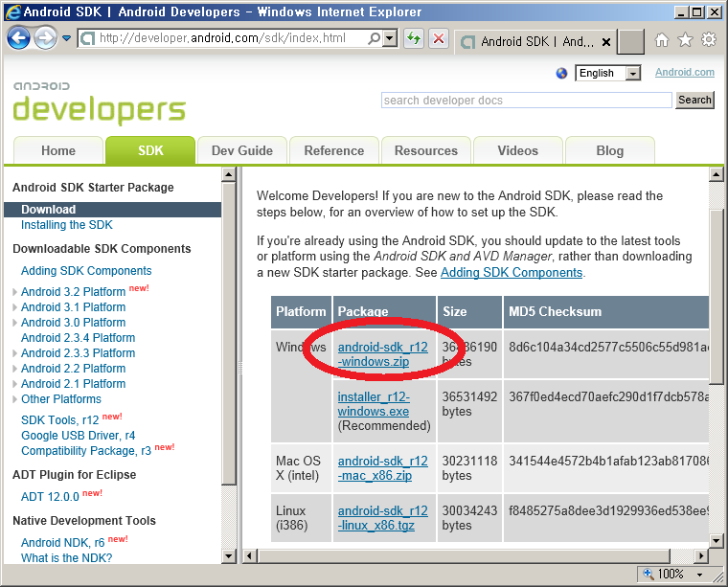Open Favorites with the star icon
Screen dimensions: 728x587
coord(685,40)
